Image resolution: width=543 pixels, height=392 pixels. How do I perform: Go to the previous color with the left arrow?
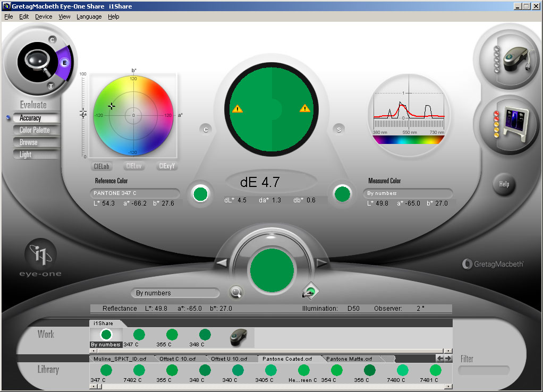pyautogui.click(x=222, y=263)
